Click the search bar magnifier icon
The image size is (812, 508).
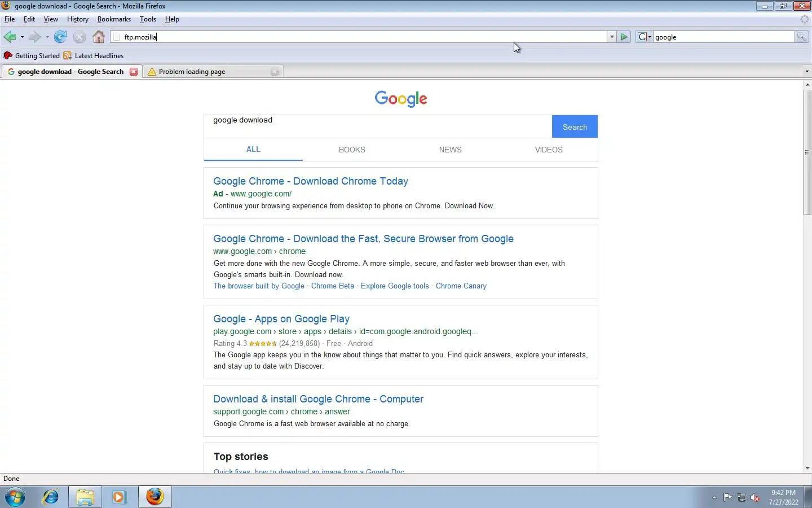click(801, 37)
